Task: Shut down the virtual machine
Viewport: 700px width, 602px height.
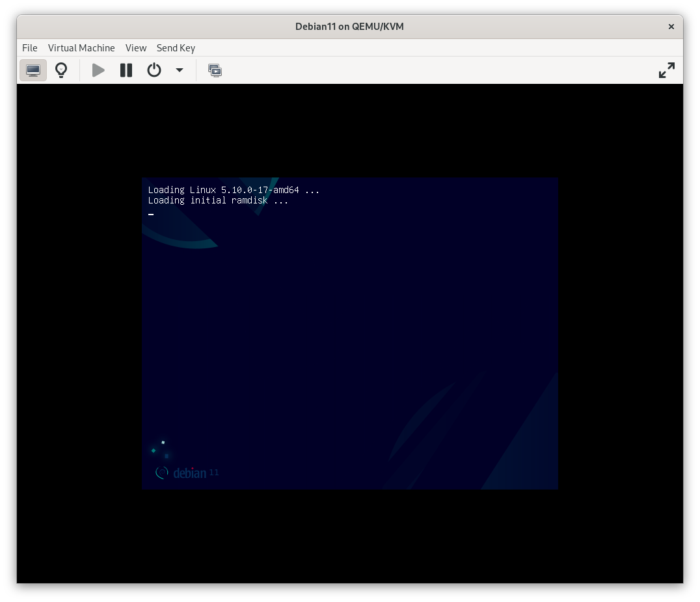Action: pos(154,70)
